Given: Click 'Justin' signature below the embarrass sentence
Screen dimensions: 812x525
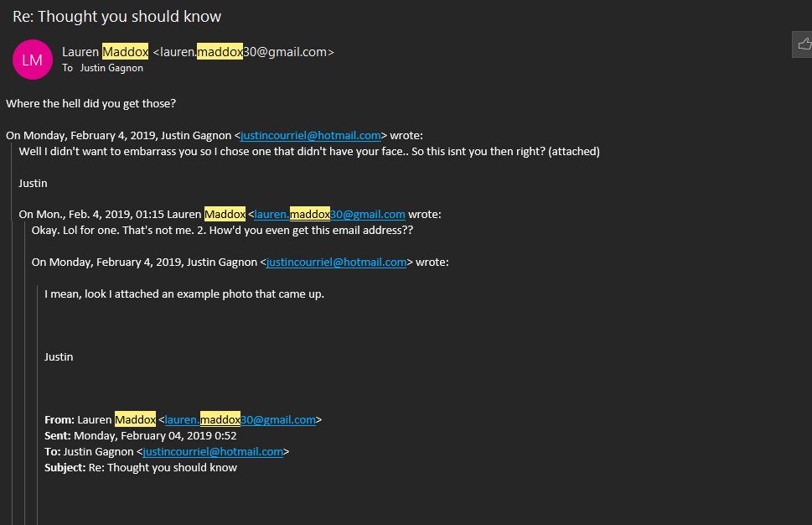Looking at the screenshot, I should click(x=33, y=183).
